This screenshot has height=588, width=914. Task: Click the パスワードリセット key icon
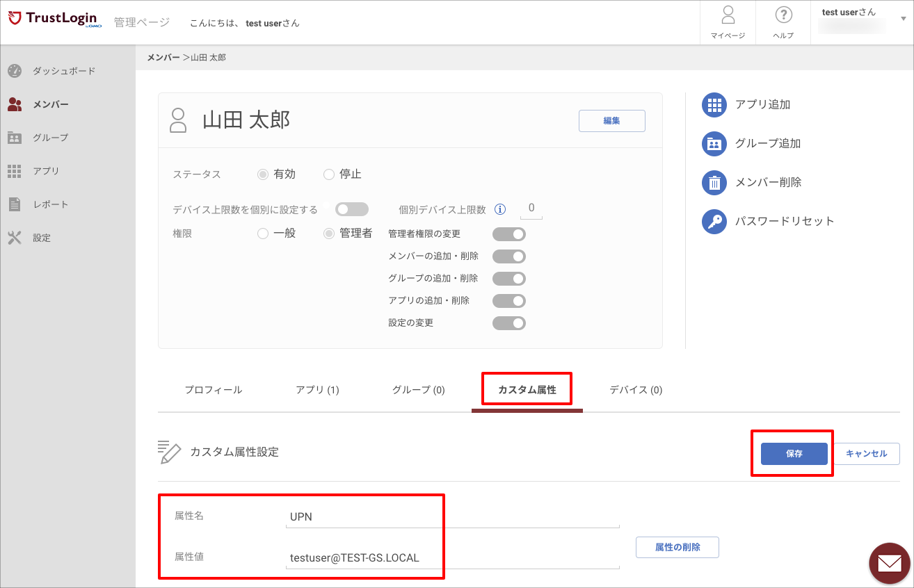714,222
